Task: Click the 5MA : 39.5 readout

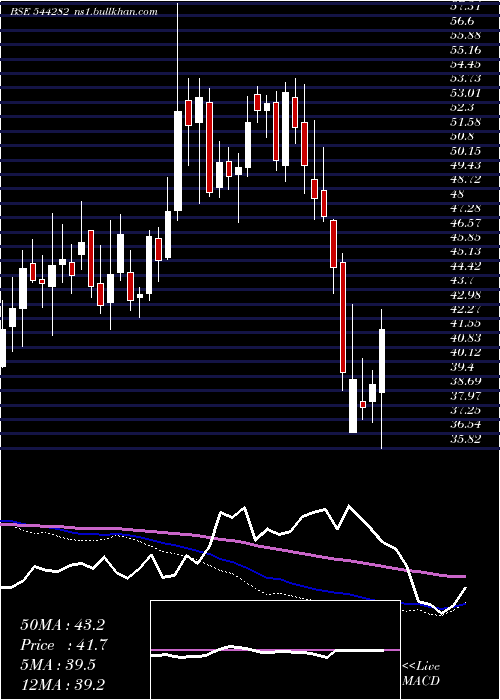Action: pyautogui.click(x=58, y=665)
